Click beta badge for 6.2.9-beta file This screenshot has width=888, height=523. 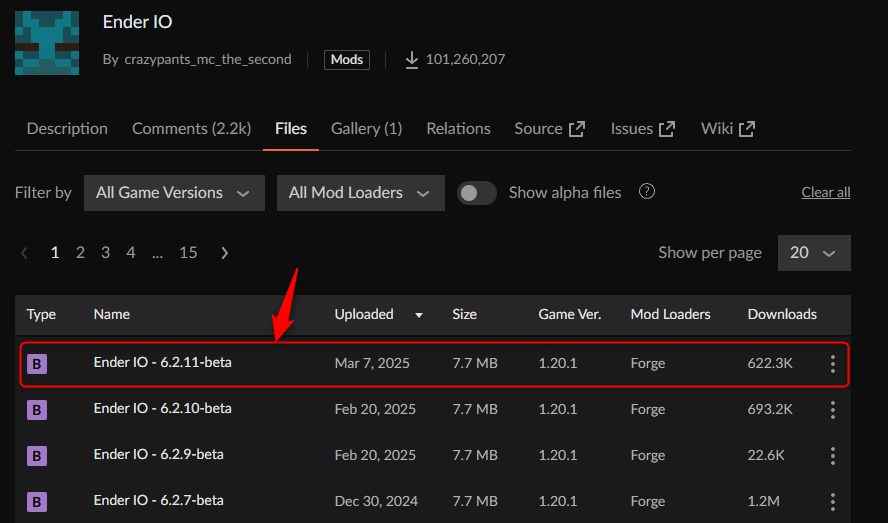click(x=37, y=456)
